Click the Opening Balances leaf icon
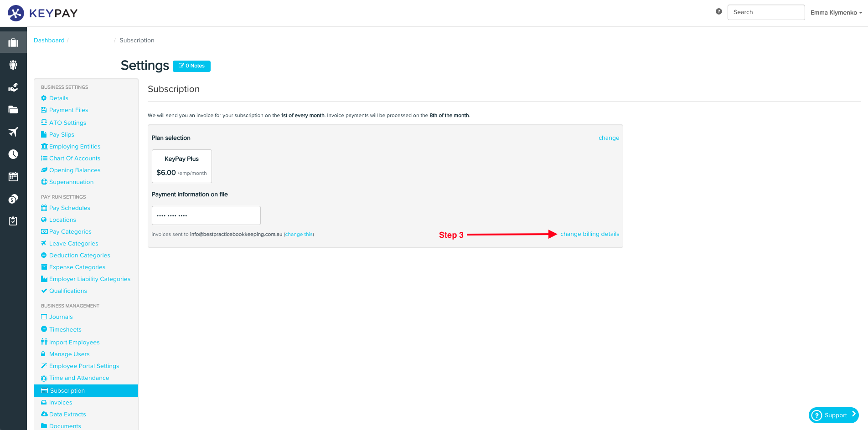Screen dimensions: 868x430 pos(44,170)
